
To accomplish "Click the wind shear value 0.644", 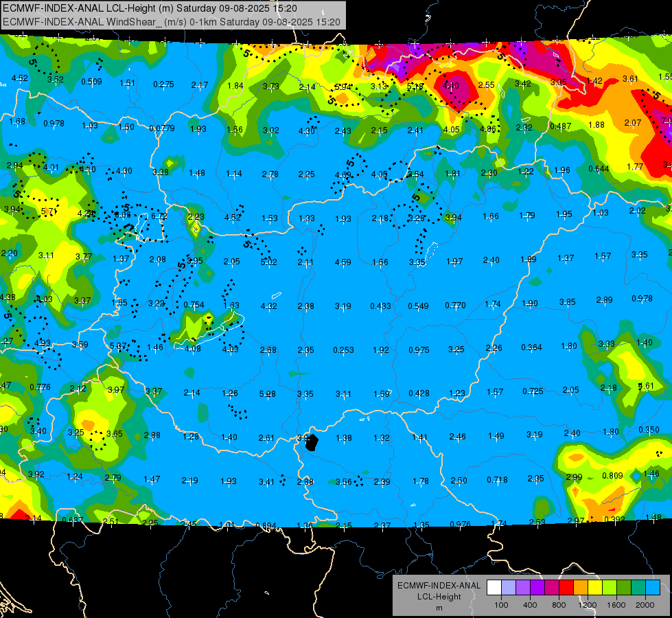I will click(x=599, y=168).
